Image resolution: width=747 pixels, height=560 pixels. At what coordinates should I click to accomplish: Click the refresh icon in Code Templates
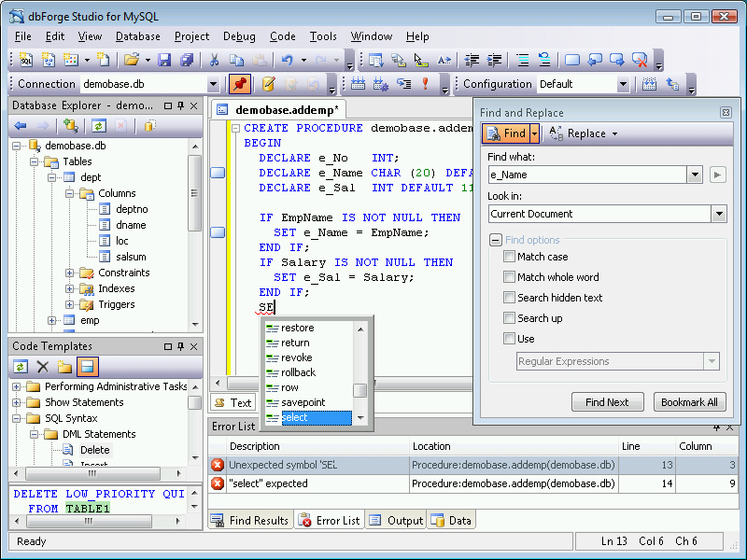[x=20, y=367]
